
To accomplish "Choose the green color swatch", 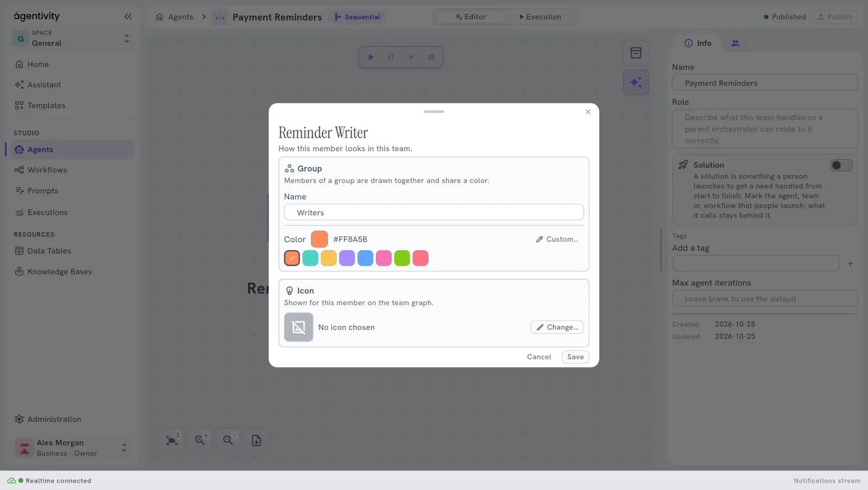I will click(x=402, y=258).
